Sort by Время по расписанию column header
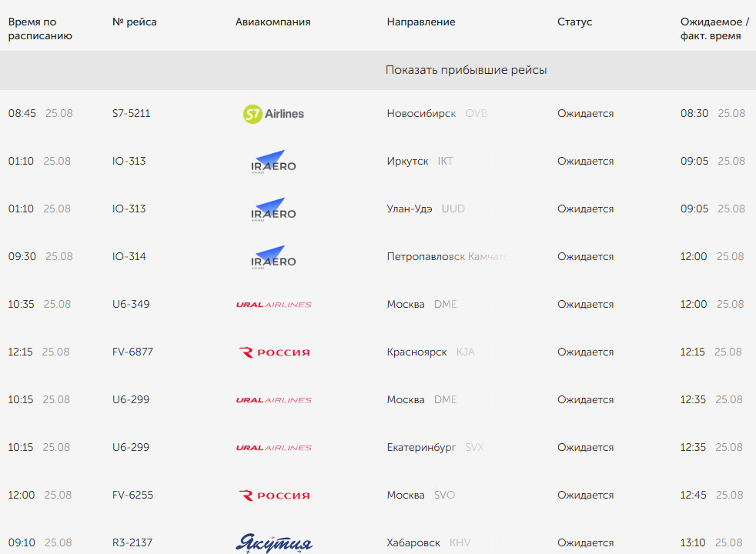 tap(40, 28)
